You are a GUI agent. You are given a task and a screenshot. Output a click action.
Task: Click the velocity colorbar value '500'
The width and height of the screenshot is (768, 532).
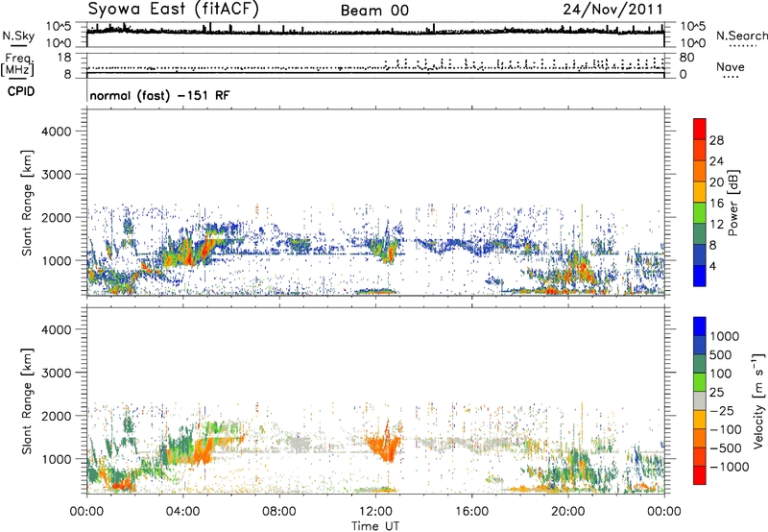(x=723, y=354)
